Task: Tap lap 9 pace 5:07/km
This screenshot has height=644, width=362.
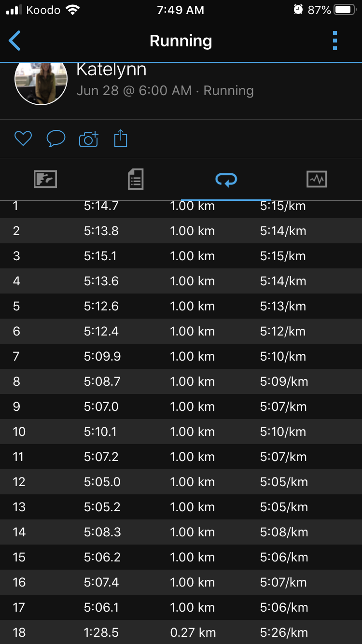Action: (x=283, y=406)
